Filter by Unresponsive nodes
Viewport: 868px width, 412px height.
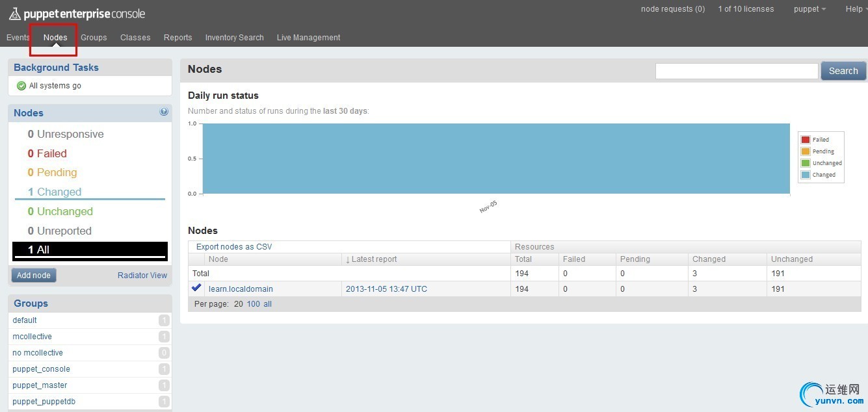point(66,135)
